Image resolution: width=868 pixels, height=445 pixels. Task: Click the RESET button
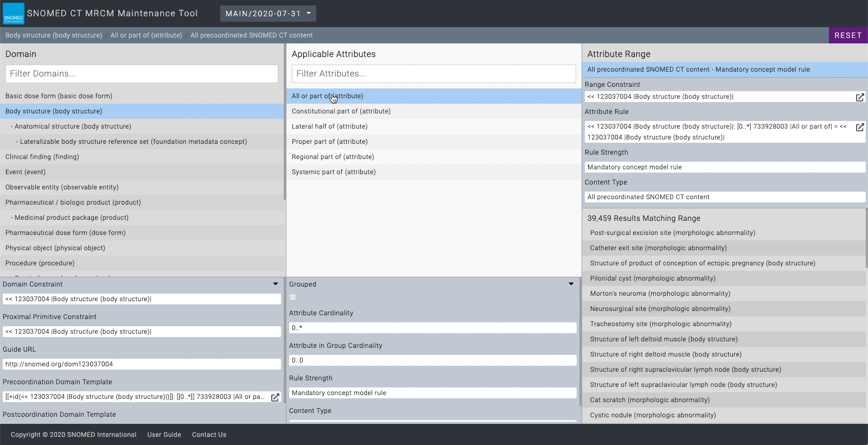(848, 35)
